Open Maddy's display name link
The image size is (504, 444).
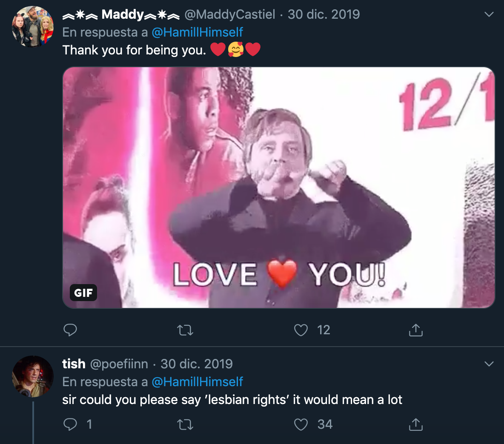(x=122, y=14)
